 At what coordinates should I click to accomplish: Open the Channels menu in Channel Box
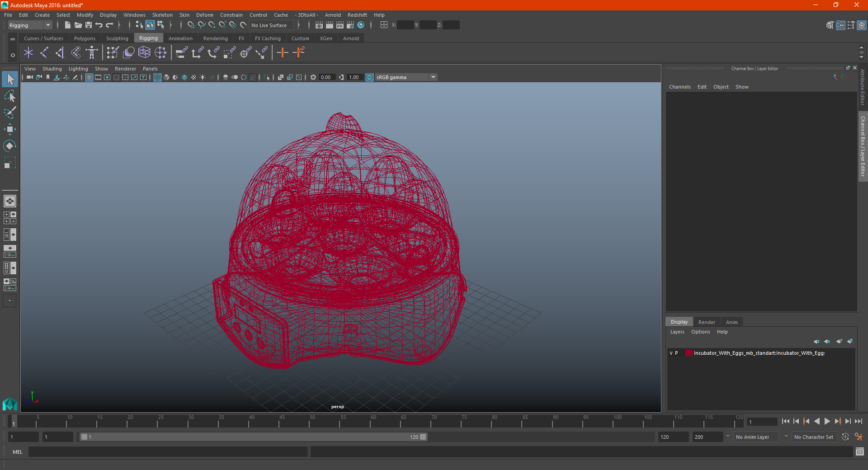(x=679, y=87)
